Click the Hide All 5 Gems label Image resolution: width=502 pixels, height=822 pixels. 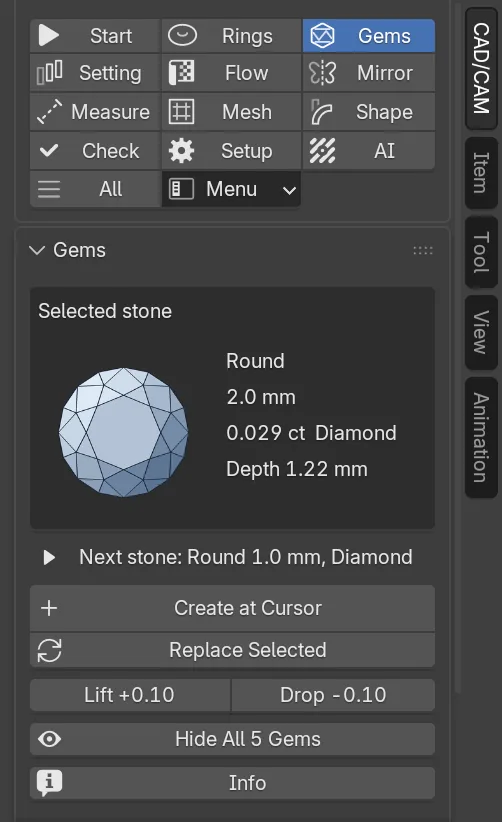pos(248,739)
